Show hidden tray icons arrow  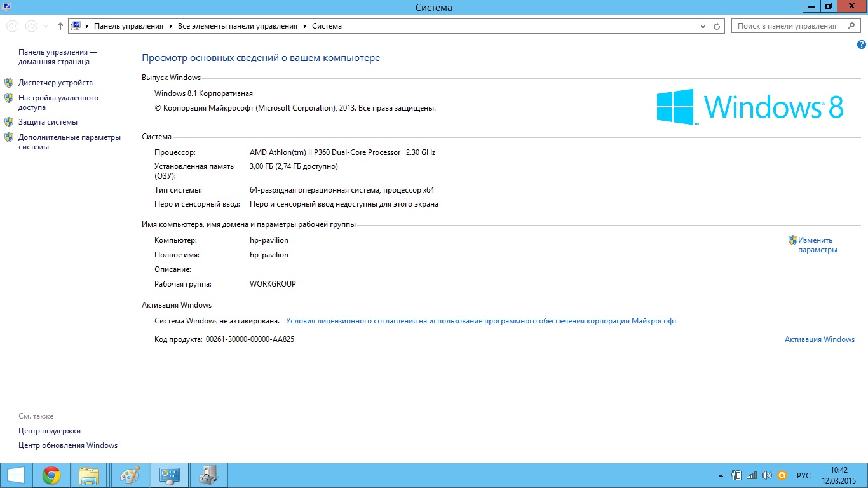point(721,475)
